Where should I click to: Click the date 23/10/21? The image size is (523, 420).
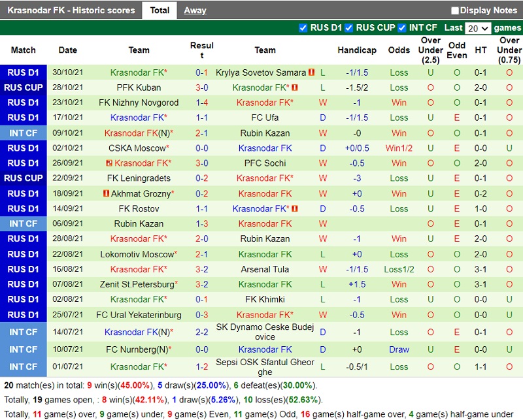(x=68, y=103)
